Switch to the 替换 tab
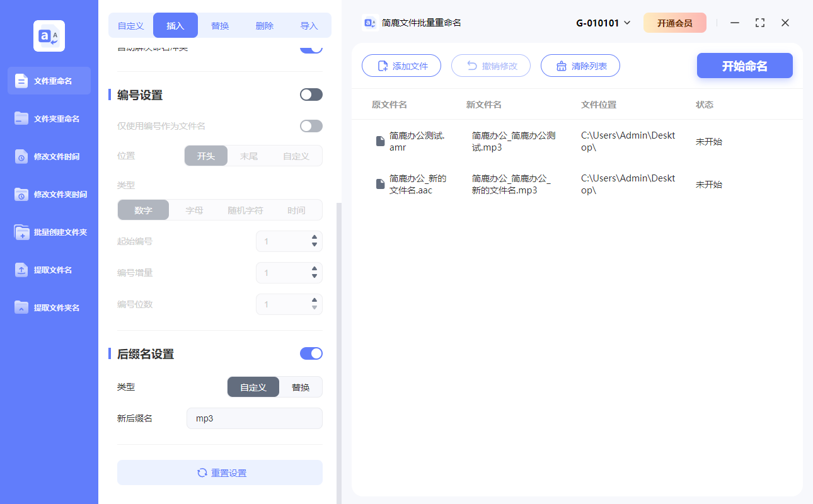 (x=220, y=26)
